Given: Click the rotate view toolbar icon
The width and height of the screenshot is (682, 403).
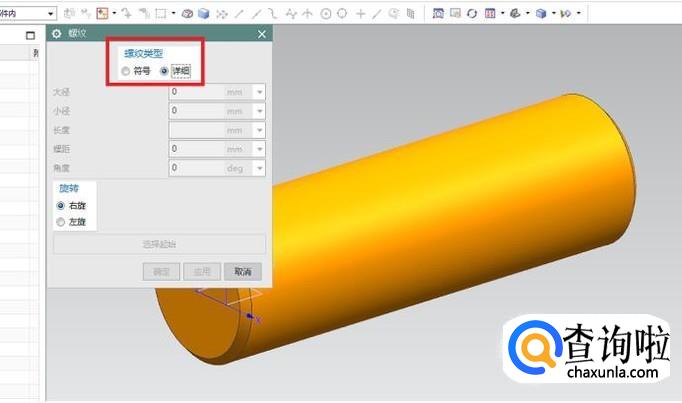Looking at the screenshot, I should (472, 13).
